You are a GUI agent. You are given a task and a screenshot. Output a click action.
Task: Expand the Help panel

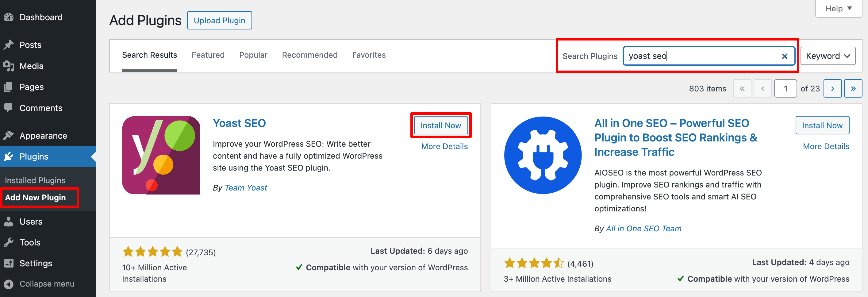point(838,8)
